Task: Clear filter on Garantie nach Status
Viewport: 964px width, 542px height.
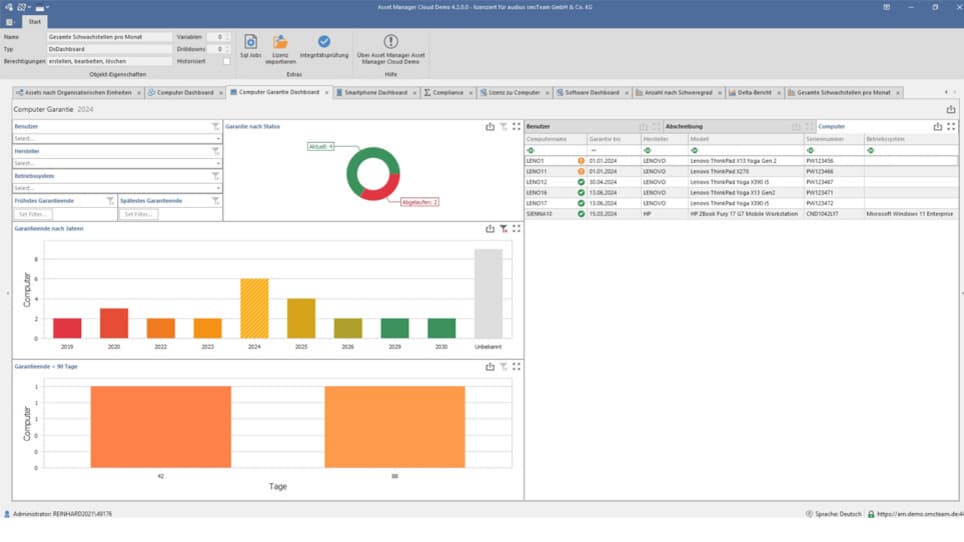Action: (x=504, y=127)
